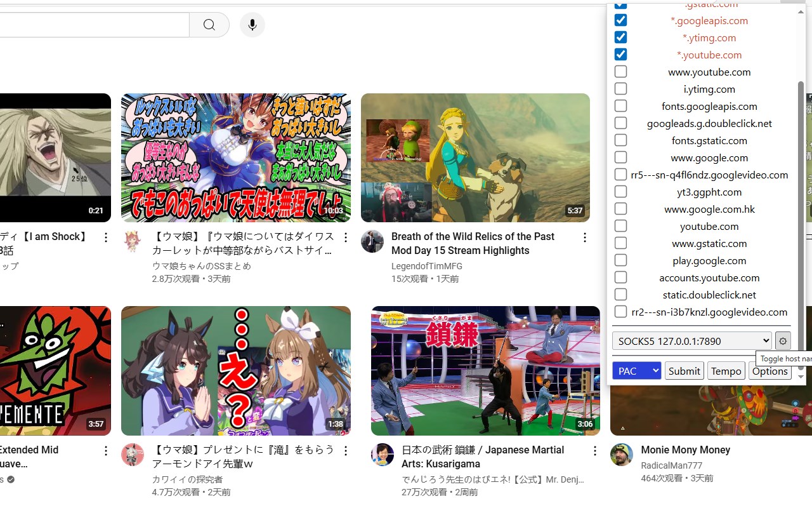
Task: Click the gear icon next to proxy selector
Action: (783, 341)
